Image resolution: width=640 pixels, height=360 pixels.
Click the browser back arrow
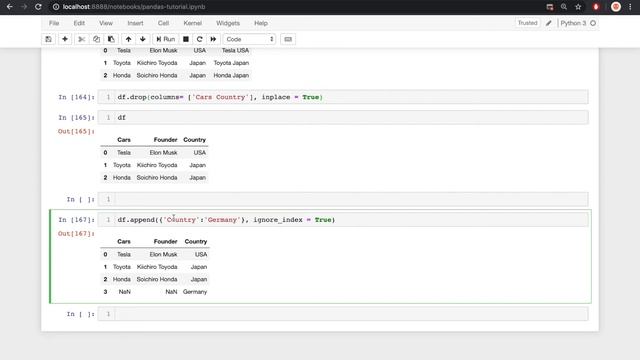9,7
